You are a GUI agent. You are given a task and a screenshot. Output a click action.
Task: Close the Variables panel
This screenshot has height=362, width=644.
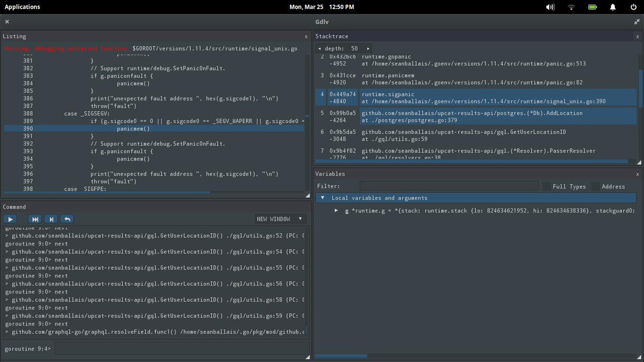click(638, 174)
